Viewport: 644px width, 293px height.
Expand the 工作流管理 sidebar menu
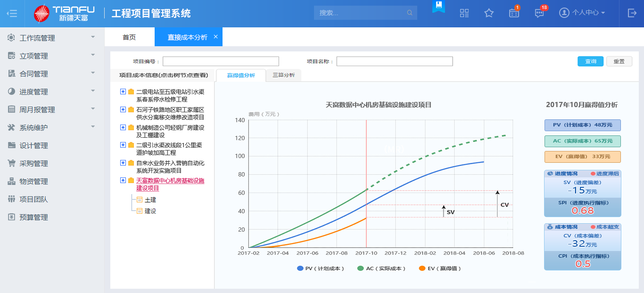(x=52, y=38)
